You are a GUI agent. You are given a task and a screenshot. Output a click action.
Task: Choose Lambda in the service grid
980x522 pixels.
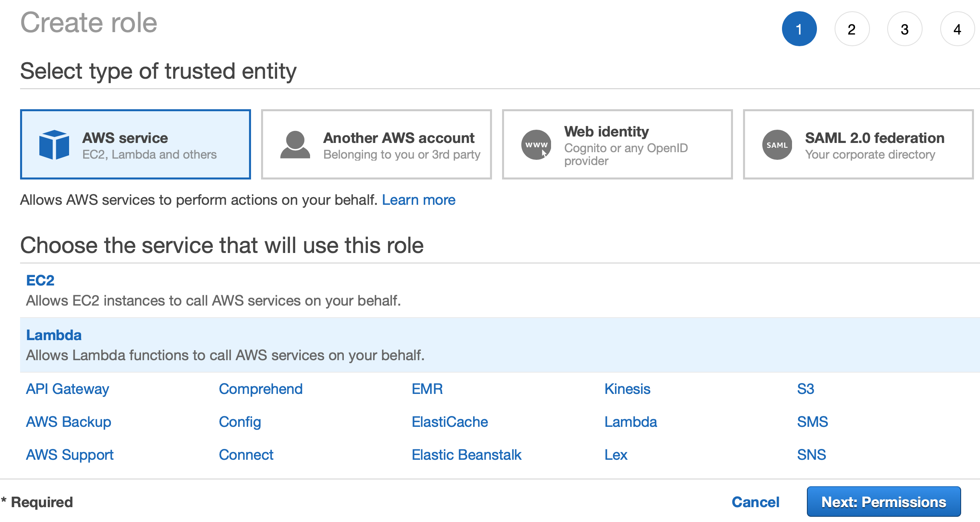pyautogui.click(x=631, y=422)
